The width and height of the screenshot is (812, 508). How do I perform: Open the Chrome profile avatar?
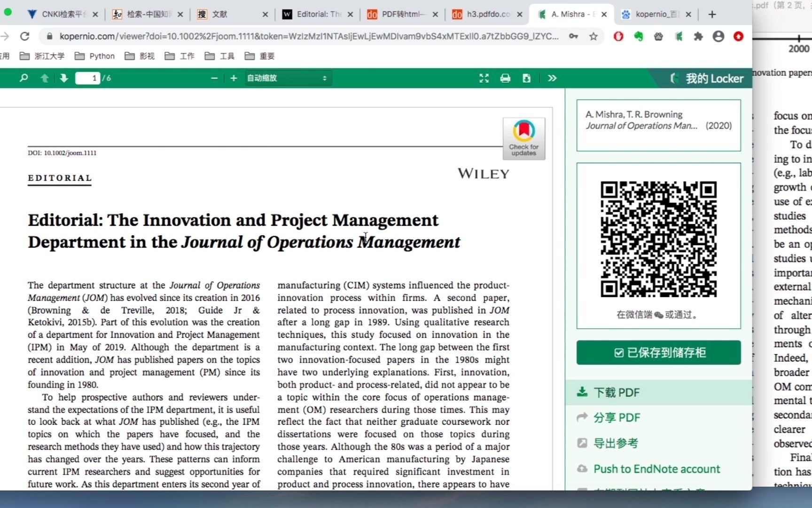coord(718,36)
